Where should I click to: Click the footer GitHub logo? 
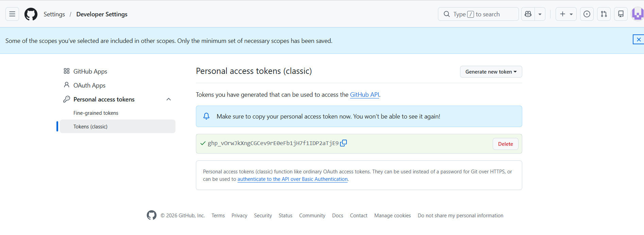(x=152, y=215)
